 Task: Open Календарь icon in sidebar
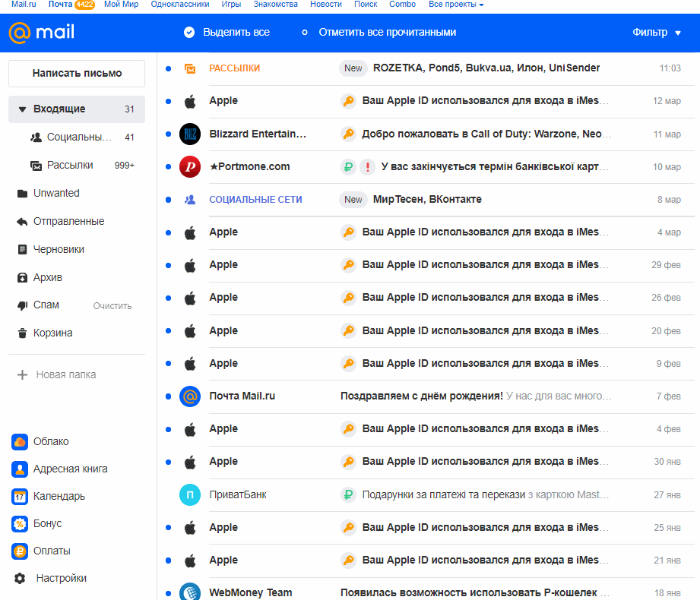[20, 497]
